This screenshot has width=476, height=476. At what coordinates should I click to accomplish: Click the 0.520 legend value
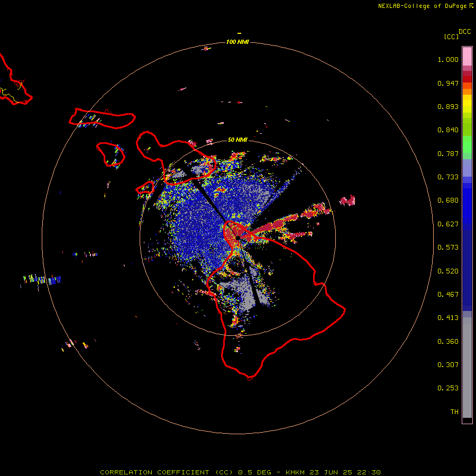click(x=448, y=271)
